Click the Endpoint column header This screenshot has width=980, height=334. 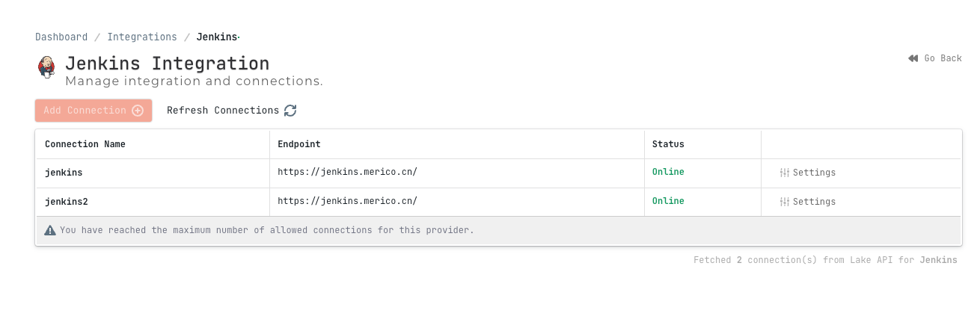(299, 144)
